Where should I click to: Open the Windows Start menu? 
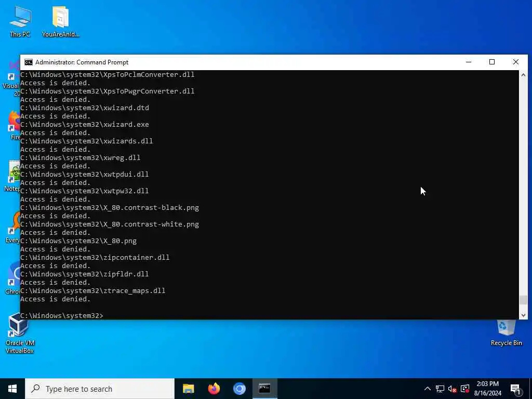pos(12,389)
